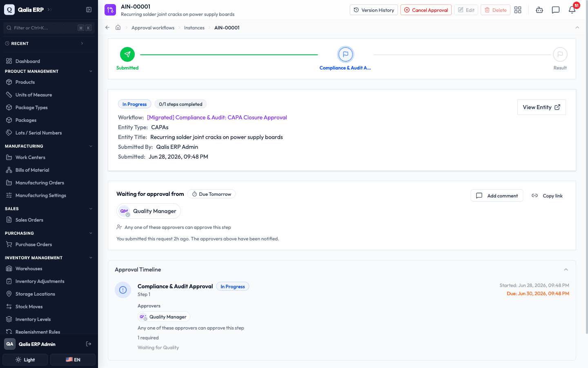The image size is (588, 368).
Task: Switch language with EN button
Action: click(73, 360)
